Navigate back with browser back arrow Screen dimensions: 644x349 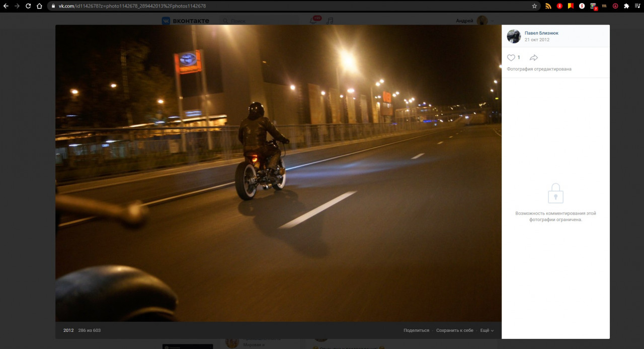(6, 6)
